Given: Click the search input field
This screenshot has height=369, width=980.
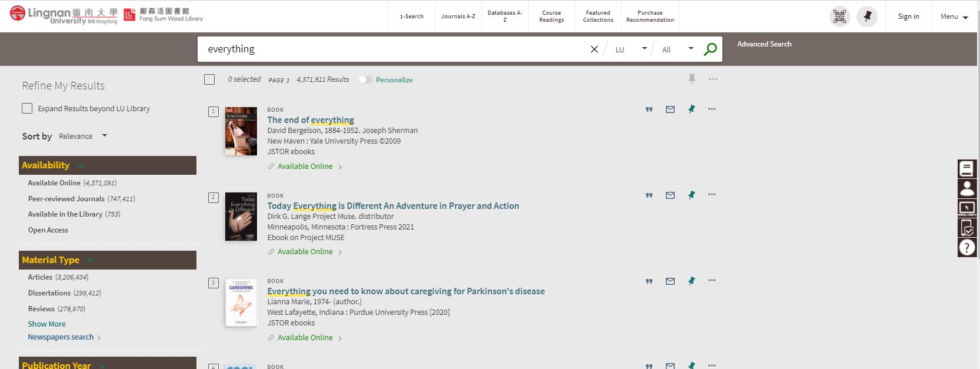Looking at the screenshot, I should pos(394,49).
